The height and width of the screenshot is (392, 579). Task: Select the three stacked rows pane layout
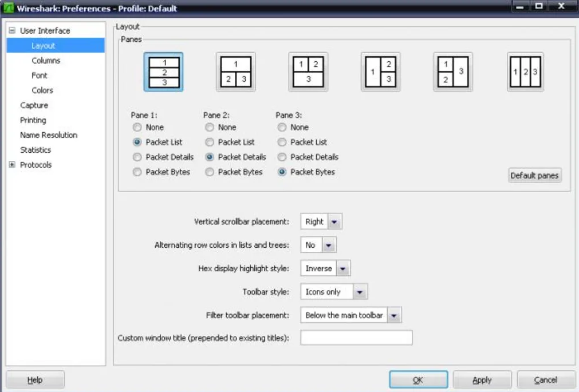[164, 72]
